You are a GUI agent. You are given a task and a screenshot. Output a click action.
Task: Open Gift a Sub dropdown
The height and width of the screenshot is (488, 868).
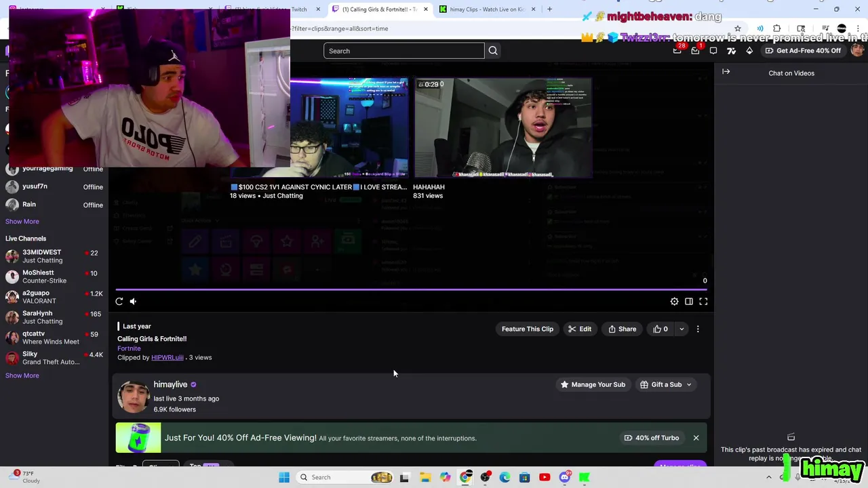tap(666, 385)
